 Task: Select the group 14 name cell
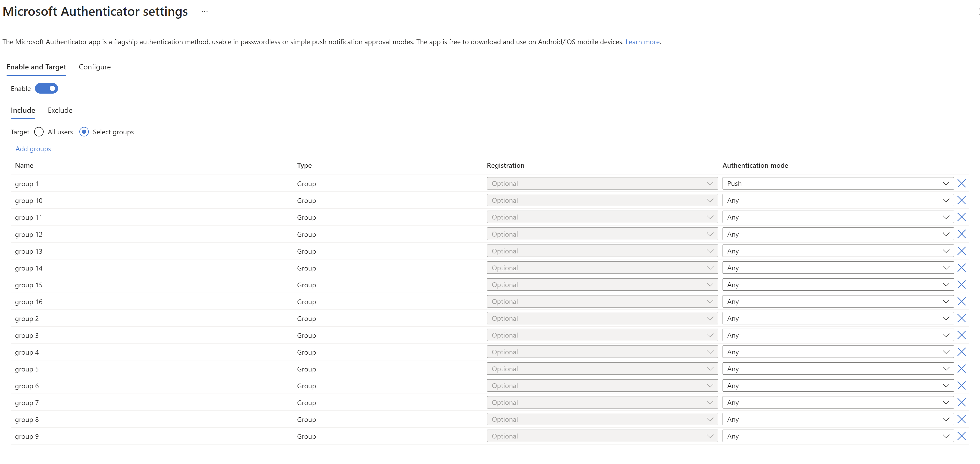point(29,268)
